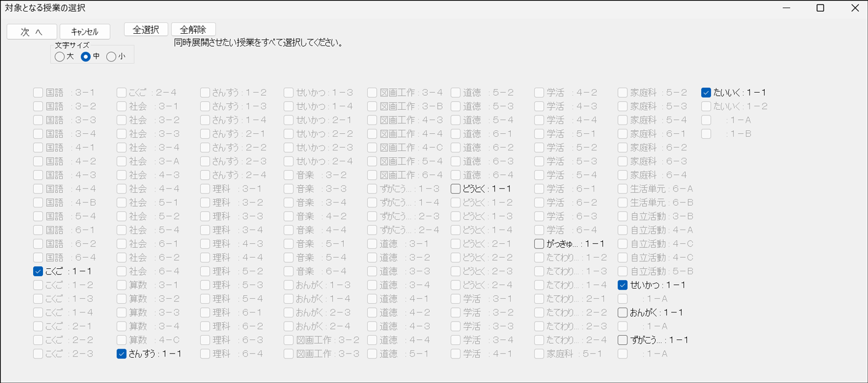Enable the 音楽：3－2 checkbox
The height and width of the screenshot is (383, 868).
point(288,174)
